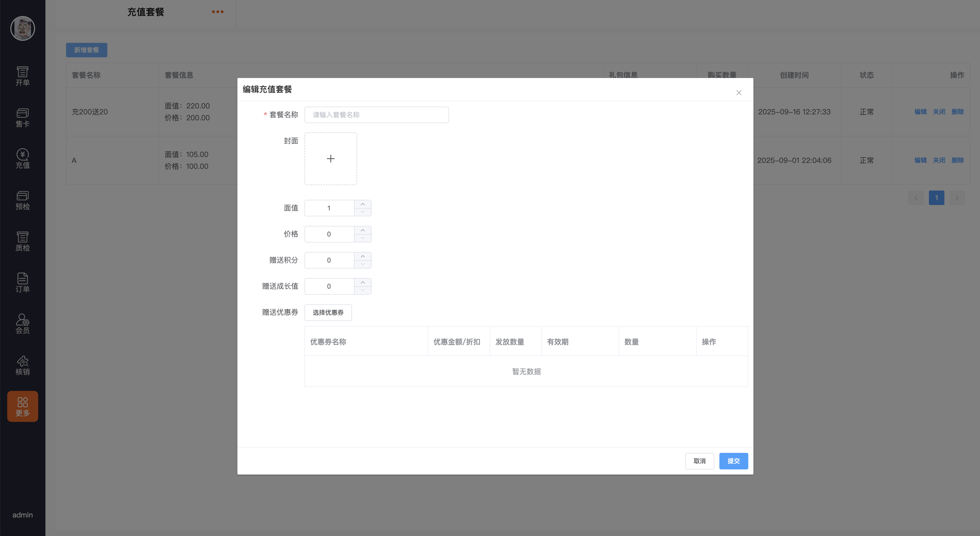Click the user avatar picture

[22, 29]
